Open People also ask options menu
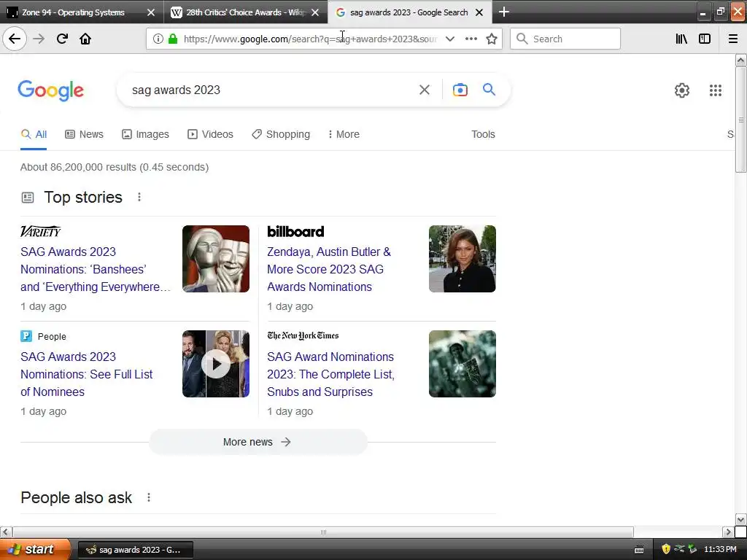The width and height of the screenshot is (747, 560). [149, 497]
